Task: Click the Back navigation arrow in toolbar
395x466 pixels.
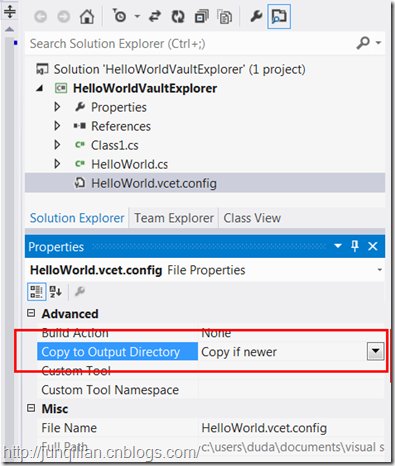Action: 41,16
